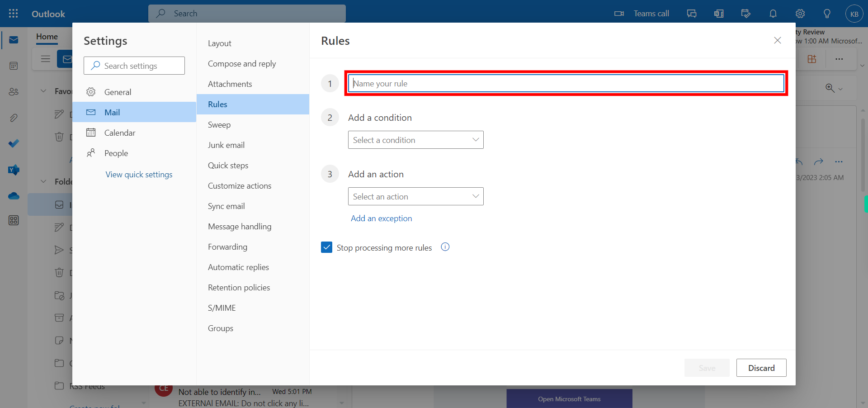
Task: Click the Add an exception link
Action: tap(381, 218)
